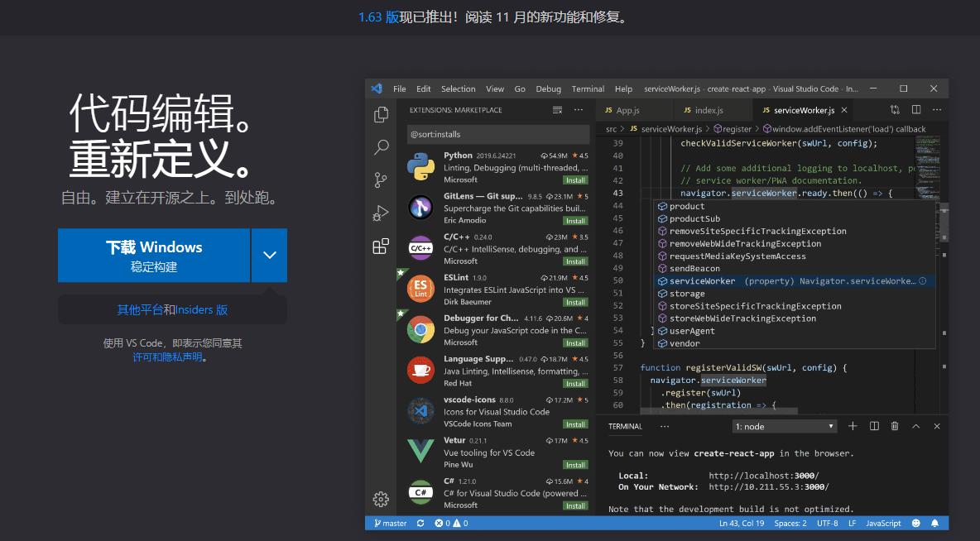Select the Extensions icon in activity bar
The image size is (980, 541).
click(x=381, y=247)
